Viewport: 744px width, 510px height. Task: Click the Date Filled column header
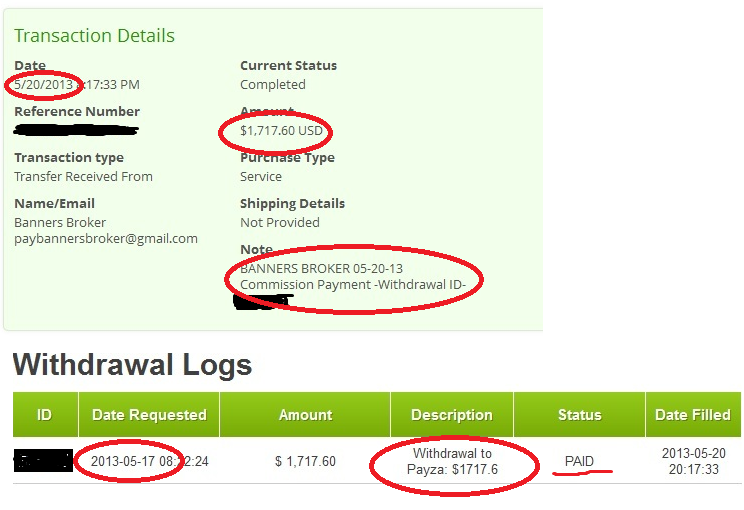point(692,414)
